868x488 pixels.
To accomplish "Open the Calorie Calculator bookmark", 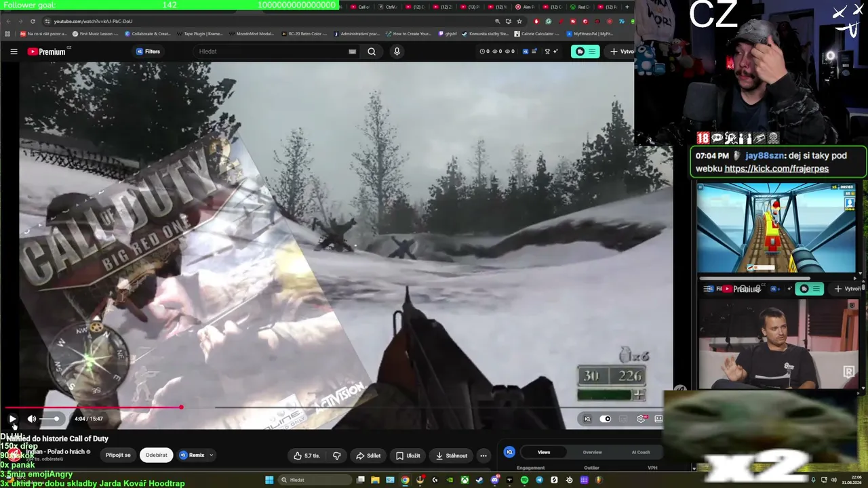I will pos(536,34).
